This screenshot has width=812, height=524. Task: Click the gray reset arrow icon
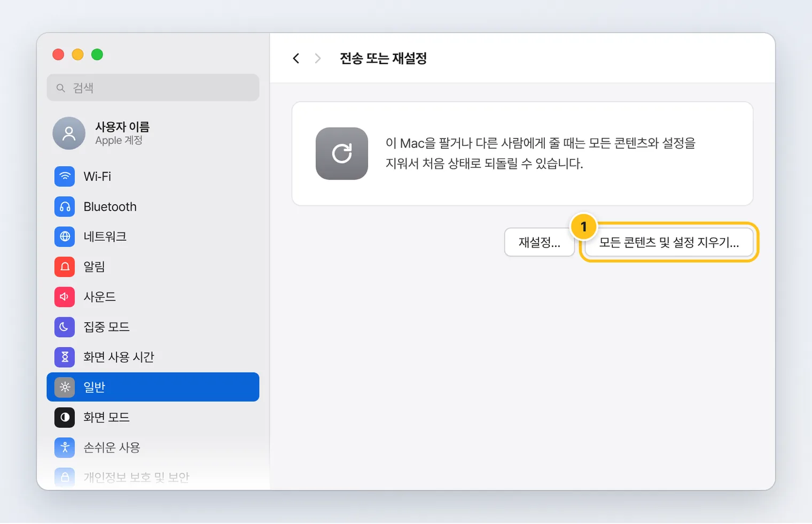[x=342, y=153]
